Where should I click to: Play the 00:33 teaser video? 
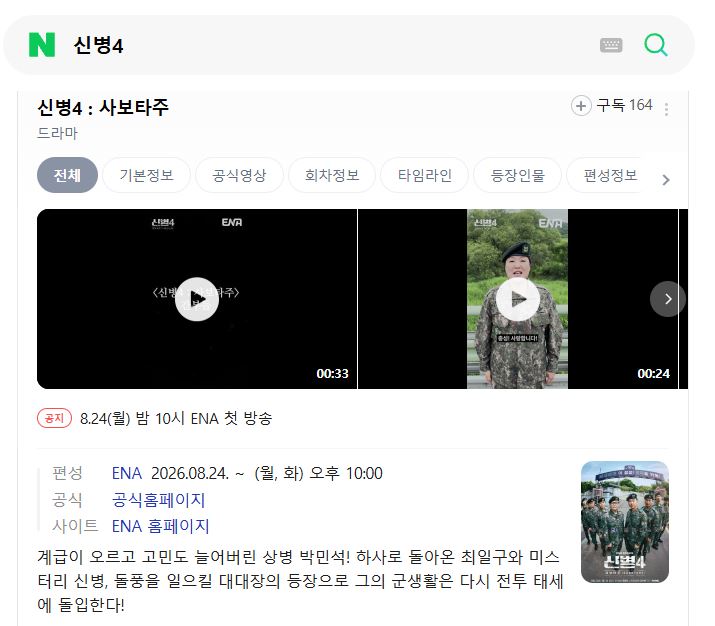pos(197,299)
